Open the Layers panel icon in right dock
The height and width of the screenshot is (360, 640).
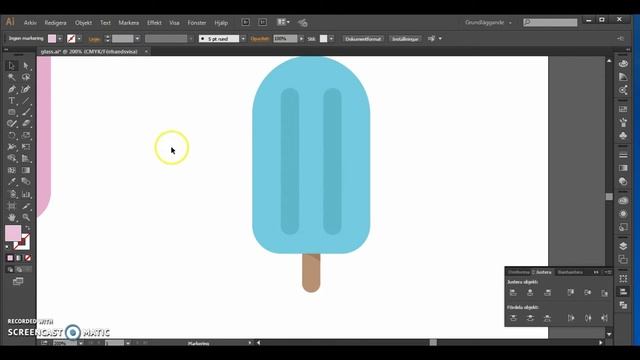pos(623,246)
